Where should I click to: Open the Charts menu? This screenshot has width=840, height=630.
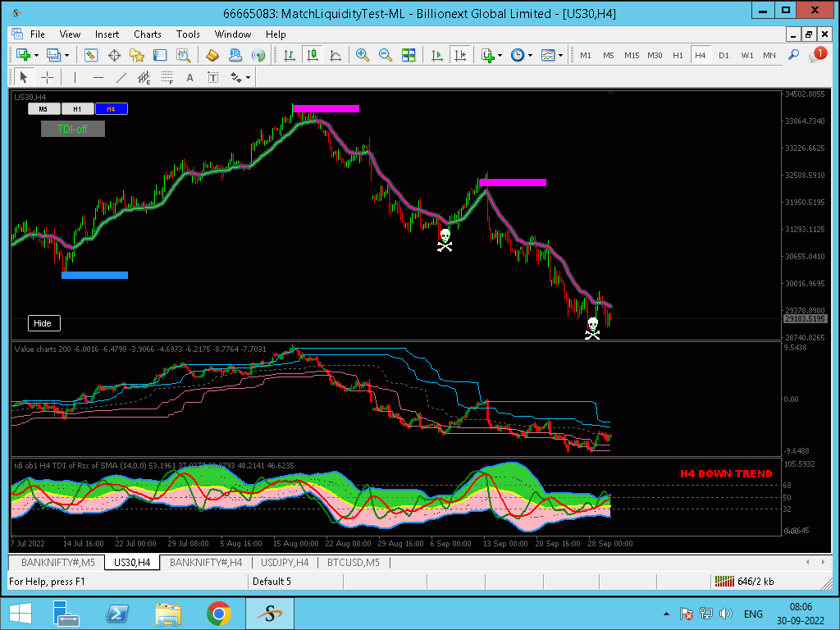click(x=148, y=34)
